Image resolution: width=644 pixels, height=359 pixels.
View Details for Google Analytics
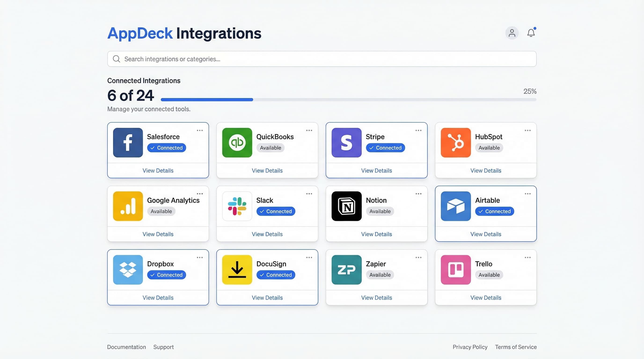[158, 234]
